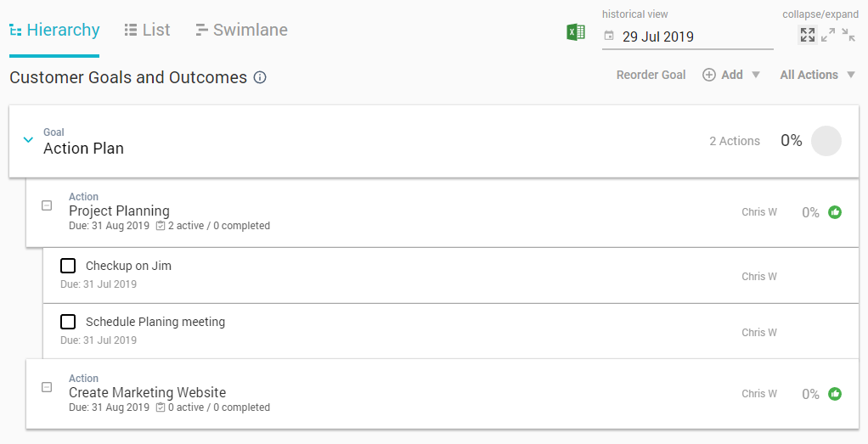Check the Checkup on Jim checkbox
The width and height of the screenshot is (868, 444).
click(68, 266)
